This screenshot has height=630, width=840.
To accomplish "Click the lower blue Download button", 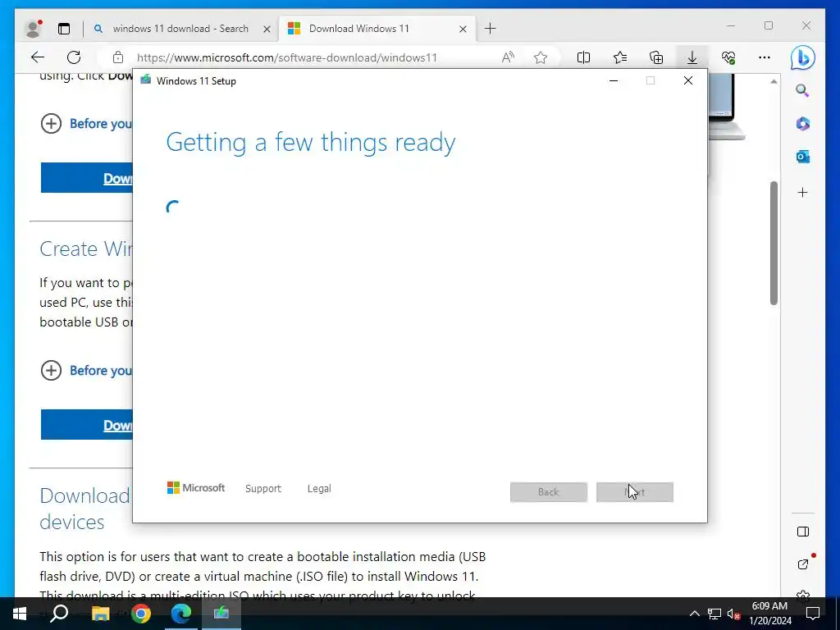I will (x=87, y=425).
